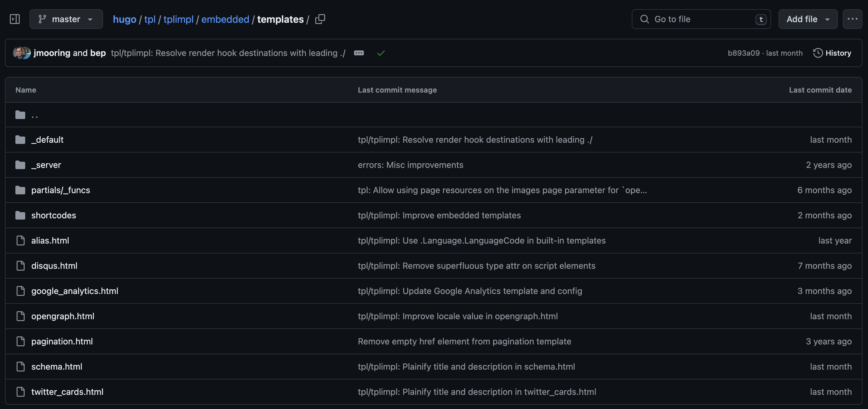
Task: Click the Add file dropdown arrow
Action: pos(828,18)
